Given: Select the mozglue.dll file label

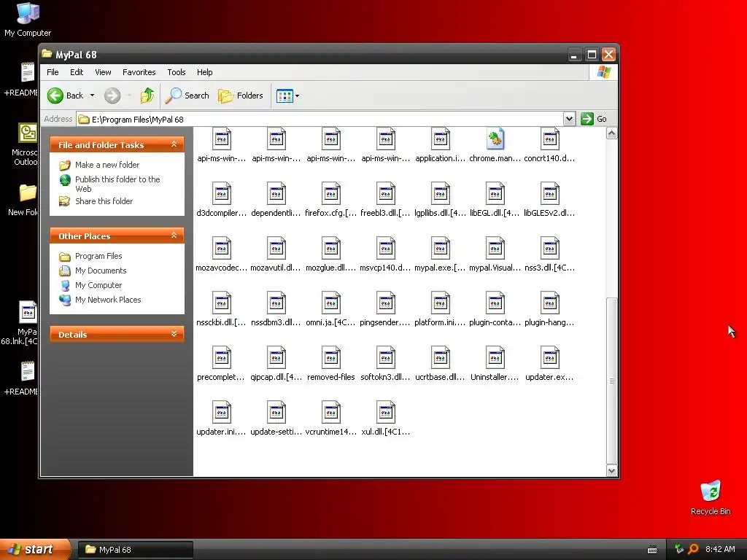Looking at the screenshot, I should click(330, 268).
